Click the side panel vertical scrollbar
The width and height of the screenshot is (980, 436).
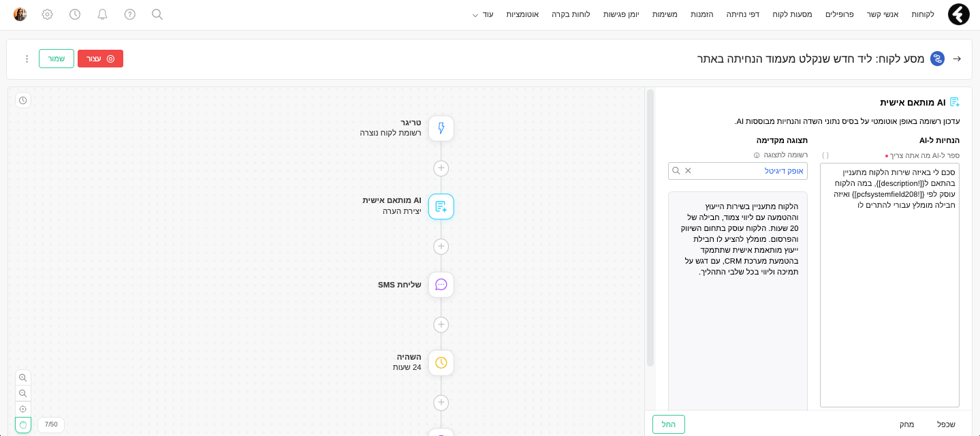(x=650, y=228)
